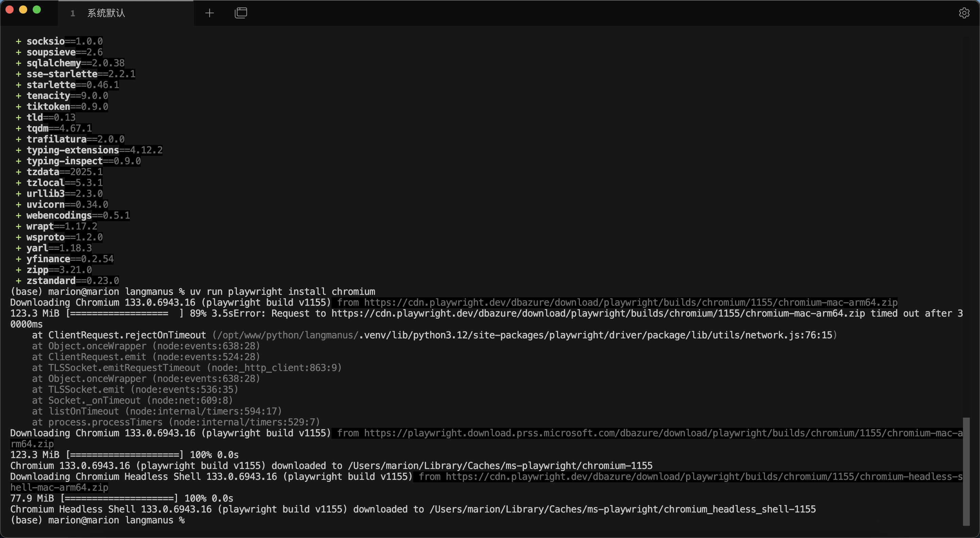Click the 77.9 MiB completed progress bar
Viewport: 980px width, 538px height.
(119, 499)
